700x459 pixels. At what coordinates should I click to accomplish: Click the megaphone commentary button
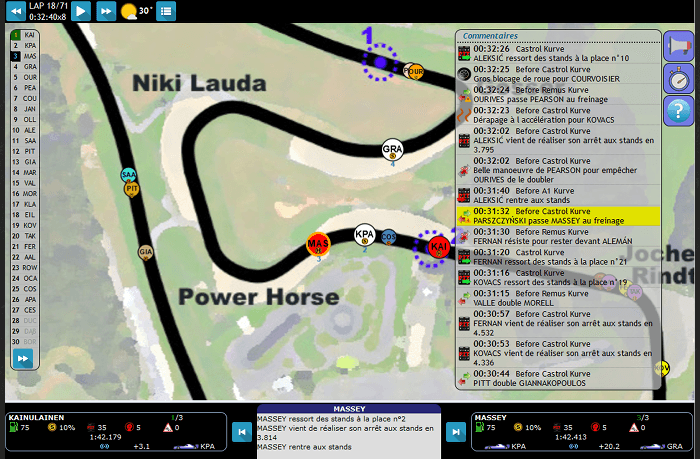click(x=678, y=46)
